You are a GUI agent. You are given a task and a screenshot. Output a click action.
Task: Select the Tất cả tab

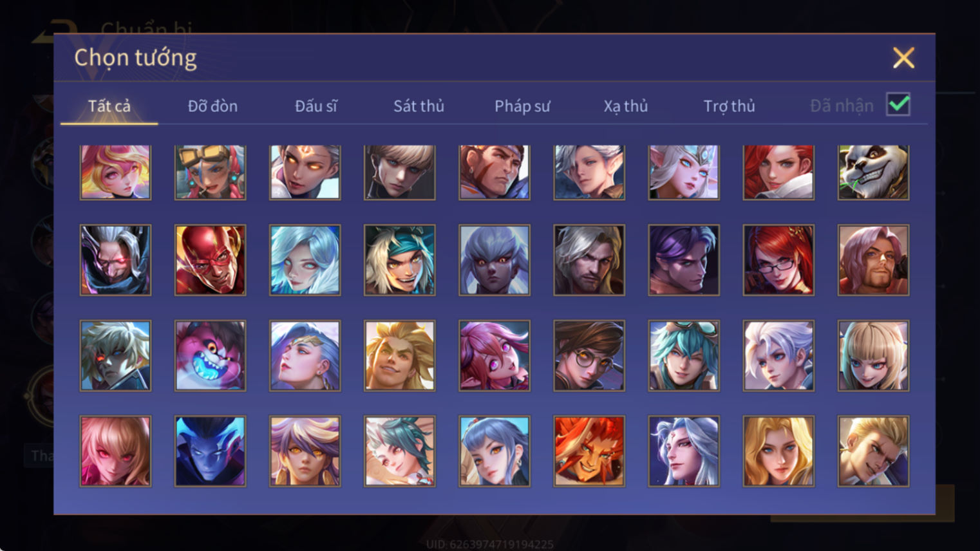point(109,106)
